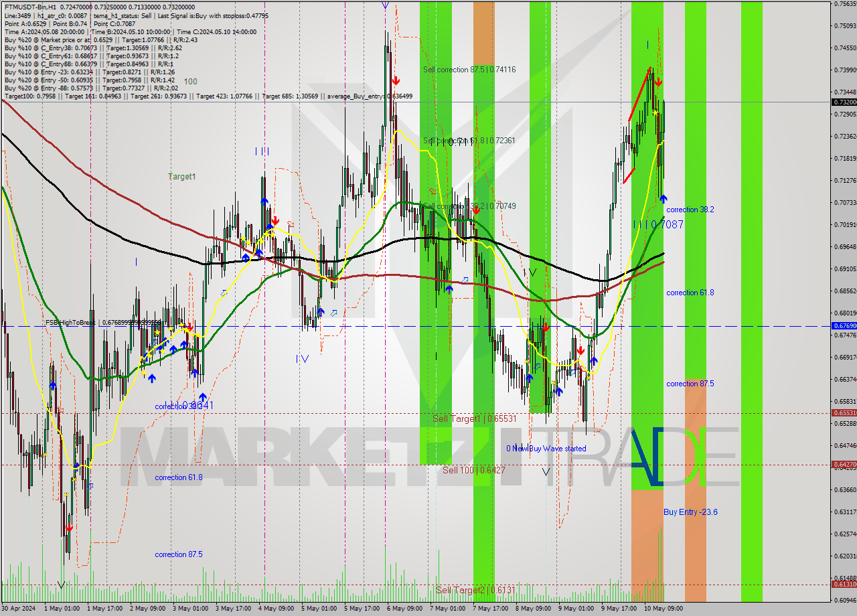Click the 'Buy %10 @ C_Entry38: 0.70673' line
857x616 pixels.
(x=93, y=48)
